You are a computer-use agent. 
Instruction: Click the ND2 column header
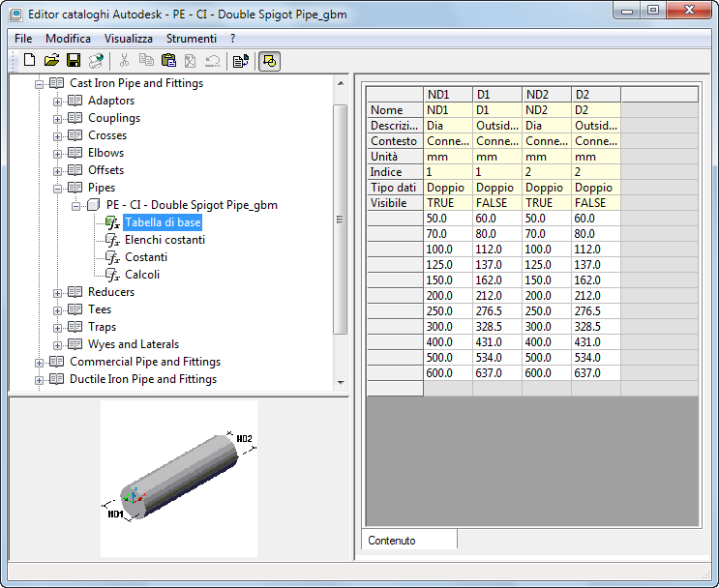(x=547, y=95)
